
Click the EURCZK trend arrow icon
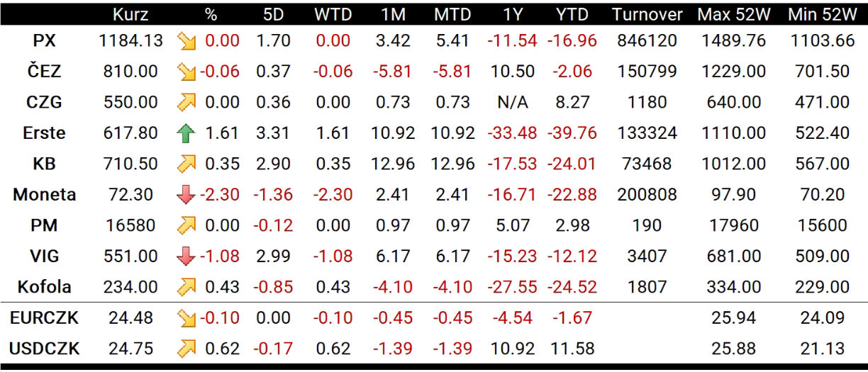(x=187, y=318)
